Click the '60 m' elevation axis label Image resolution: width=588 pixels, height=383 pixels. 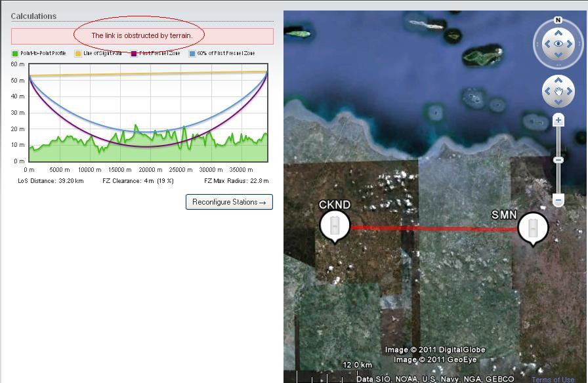(x=18, y=64)
